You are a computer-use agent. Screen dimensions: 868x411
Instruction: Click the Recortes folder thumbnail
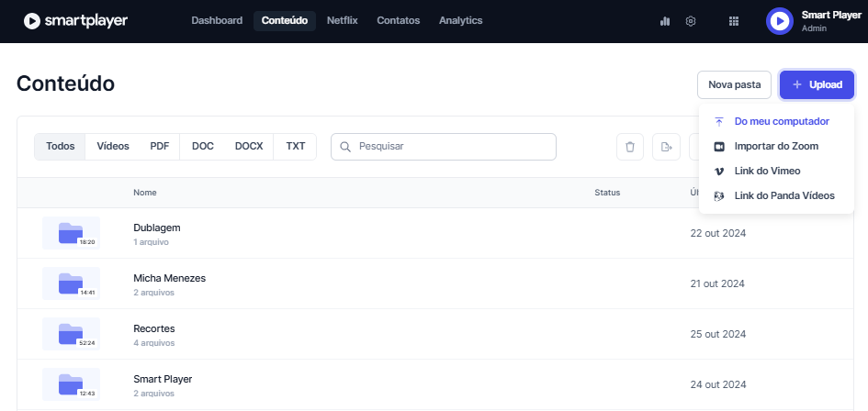(71, 334)
